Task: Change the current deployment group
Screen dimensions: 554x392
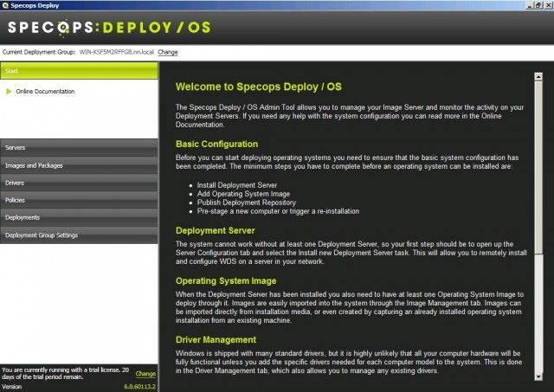Action: pos(168,52)
